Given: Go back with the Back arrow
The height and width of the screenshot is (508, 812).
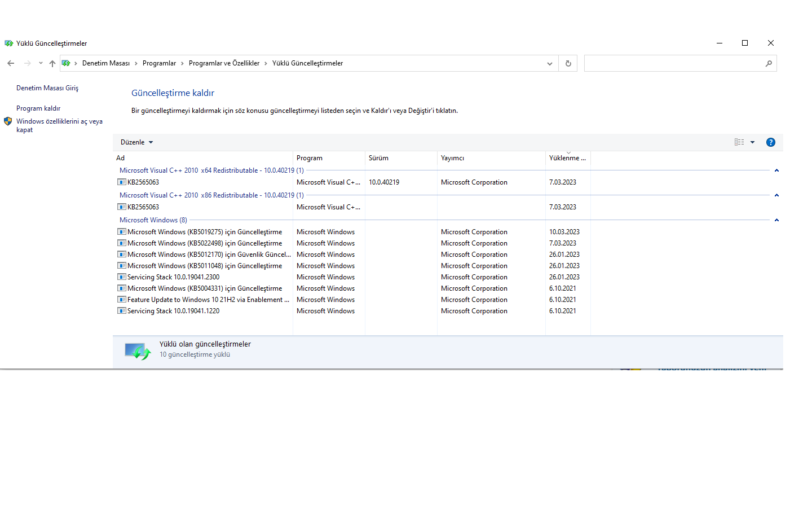Looking at the screenshot, I should coord(11,63).
